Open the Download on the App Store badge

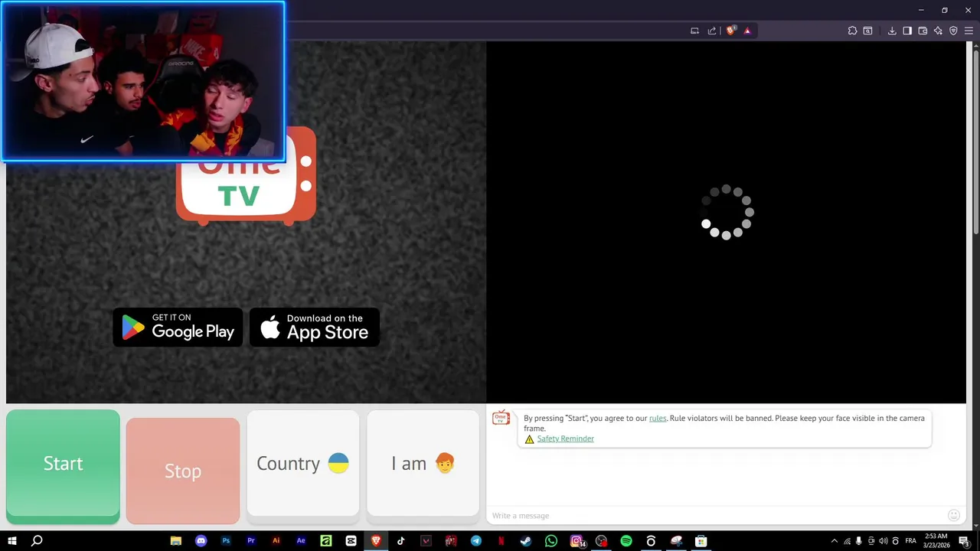tap(315, 327)
